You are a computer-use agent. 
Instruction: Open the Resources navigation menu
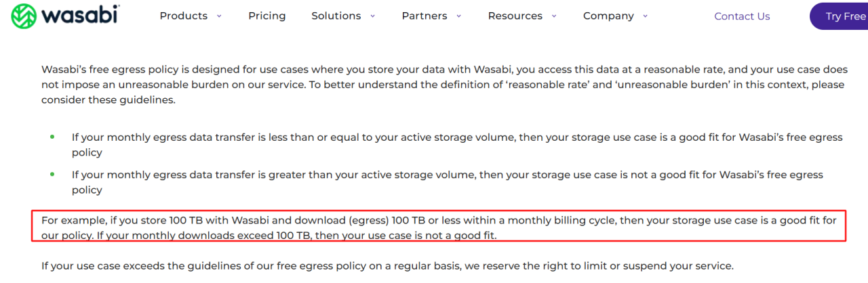click(515, 16)
